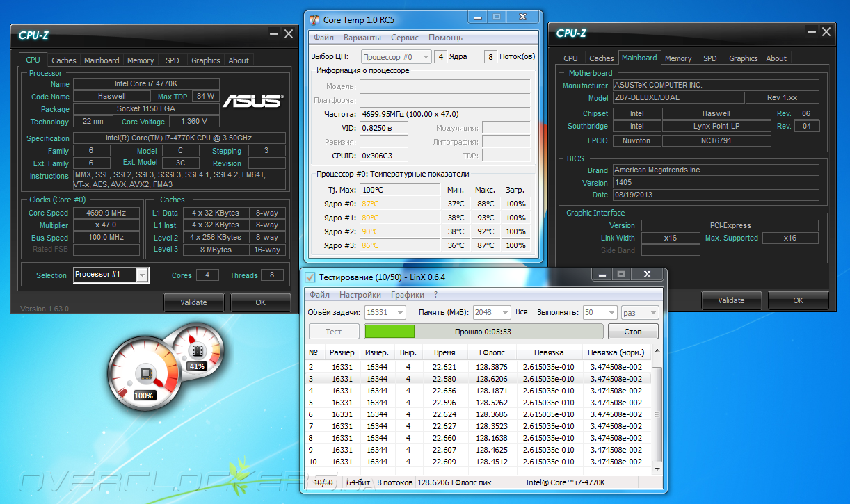Click the LPCIO NCT6791 field

tap(716, 140)
